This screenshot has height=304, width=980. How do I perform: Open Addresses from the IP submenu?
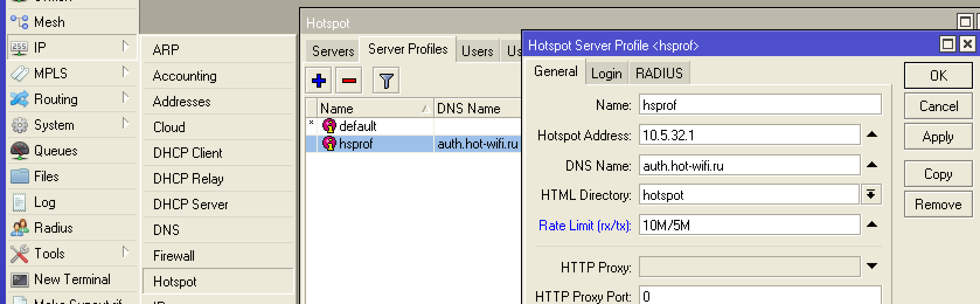[218, 102]
